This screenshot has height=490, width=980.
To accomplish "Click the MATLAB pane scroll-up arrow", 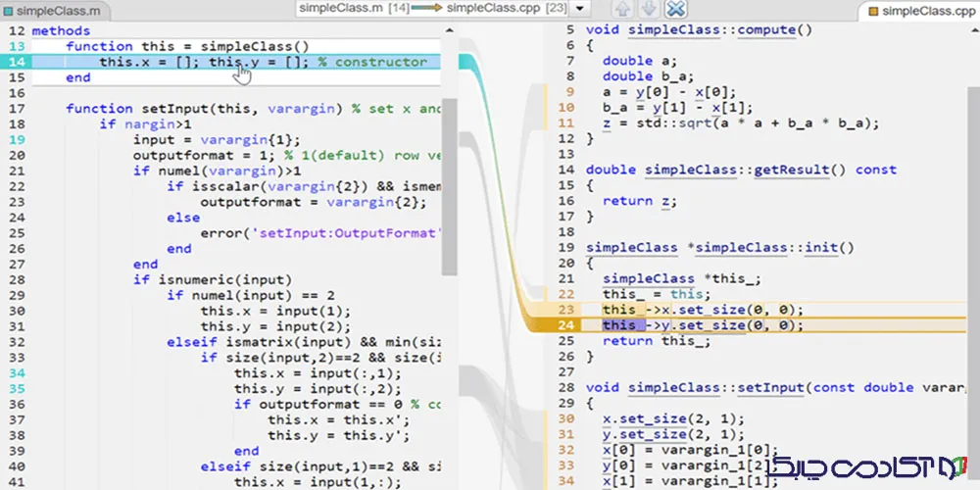I will click(450, 30).
